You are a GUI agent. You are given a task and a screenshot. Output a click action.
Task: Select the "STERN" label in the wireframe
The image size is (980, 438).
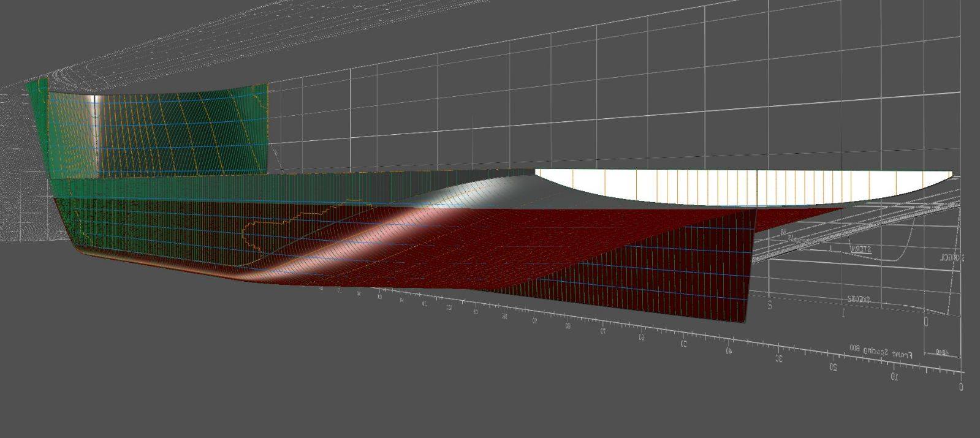[x=861, y=249]
